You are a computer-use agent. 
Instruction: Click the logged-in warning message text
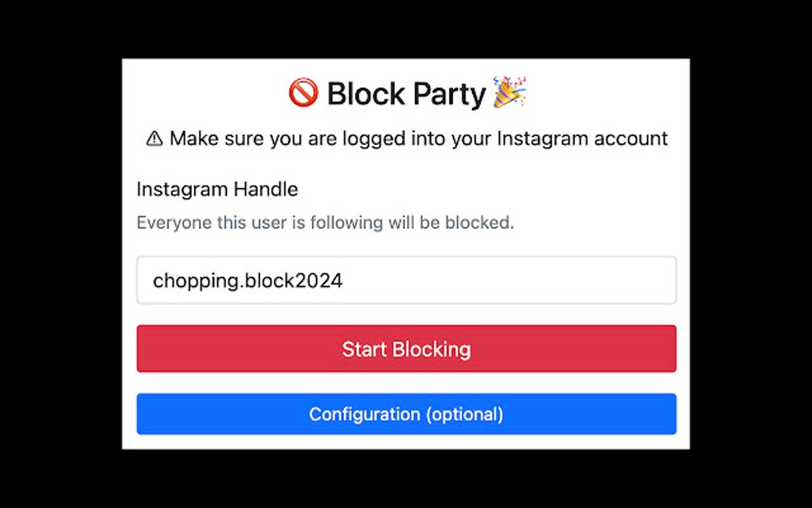(x=418, y=139)
